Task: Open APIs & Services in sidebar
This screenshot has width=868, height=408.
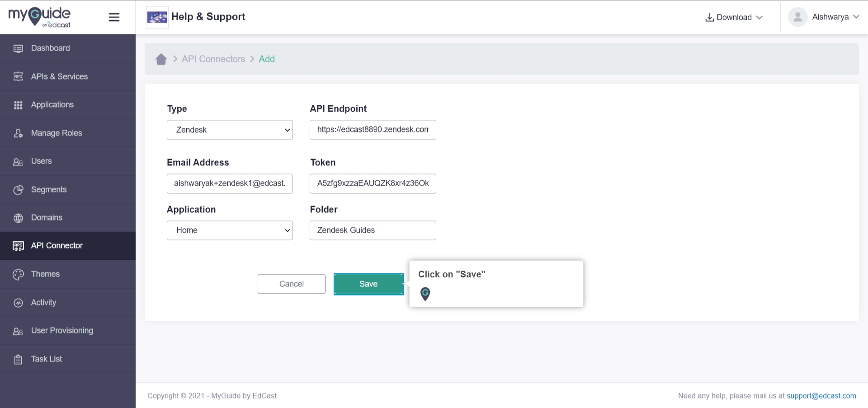Action: pos(68,76)
